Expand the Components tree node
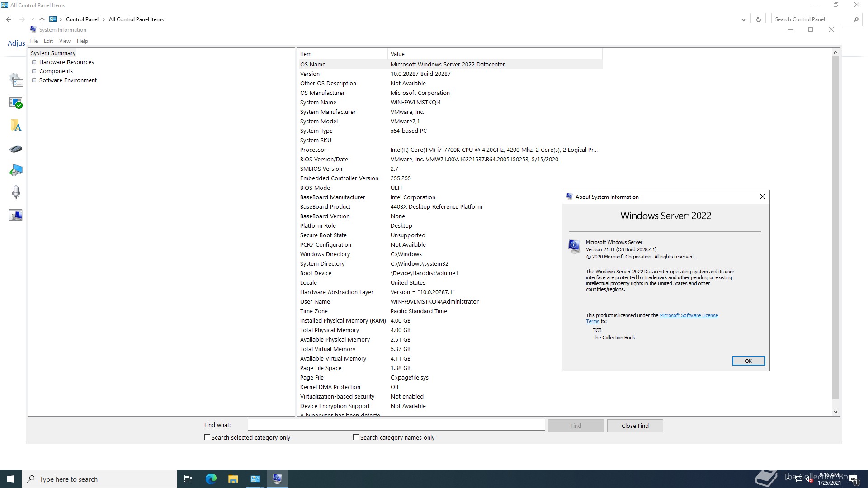This screenshot has height=488, width=868. 34,71
